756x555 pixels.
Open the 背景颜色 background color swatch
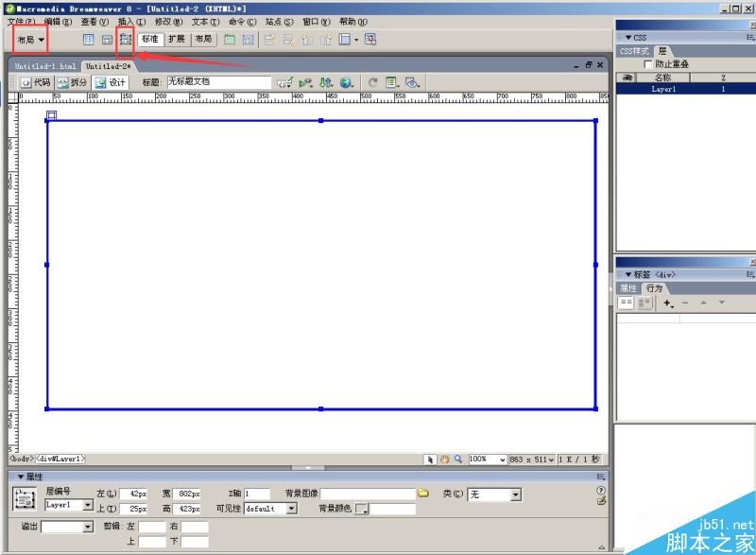(x=362, y=510)
